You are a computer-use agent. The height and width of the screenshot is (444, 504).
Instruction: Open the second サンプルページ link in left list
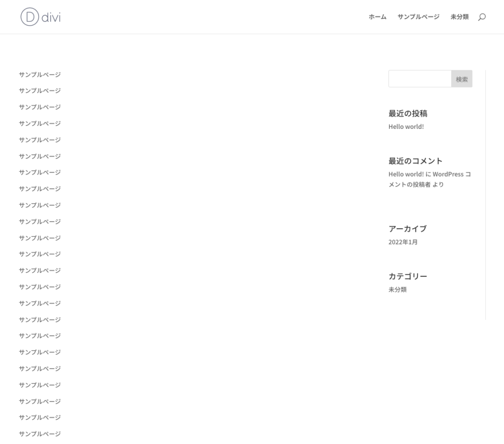click(39, 91)
